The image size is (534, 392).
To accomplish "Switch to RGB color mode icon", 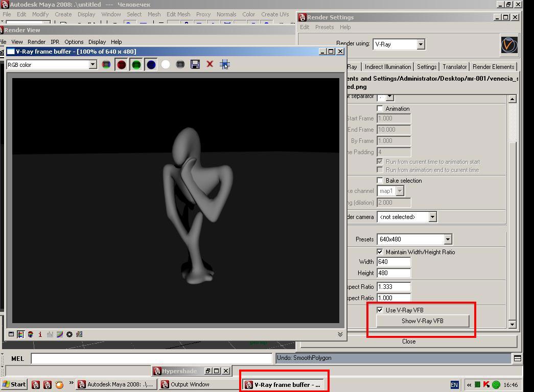I will (106, 64).
